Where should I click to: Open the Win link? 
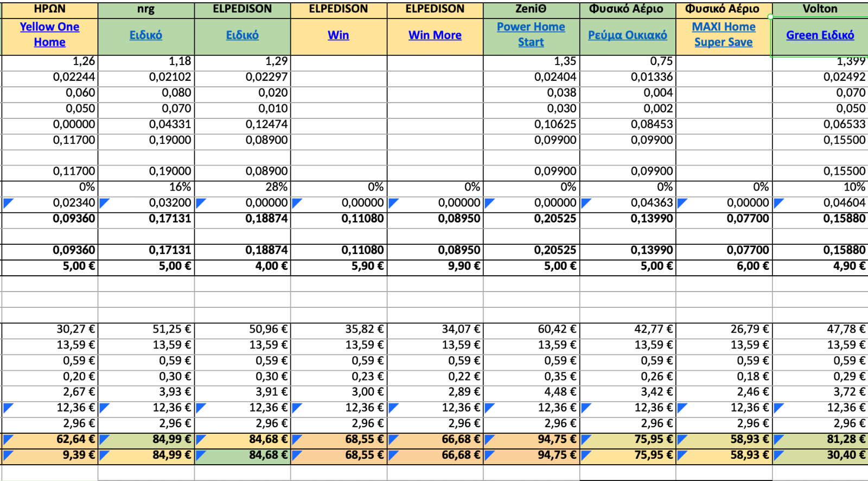point(339,35)
